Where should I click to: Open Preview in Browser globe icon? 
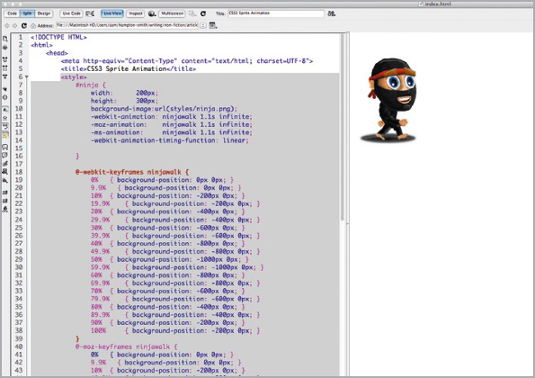click(152, 13)
